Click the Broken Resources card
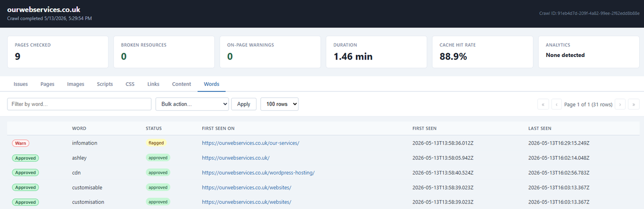The height and width of the screenshot is (209, 644). pos(164,52)
